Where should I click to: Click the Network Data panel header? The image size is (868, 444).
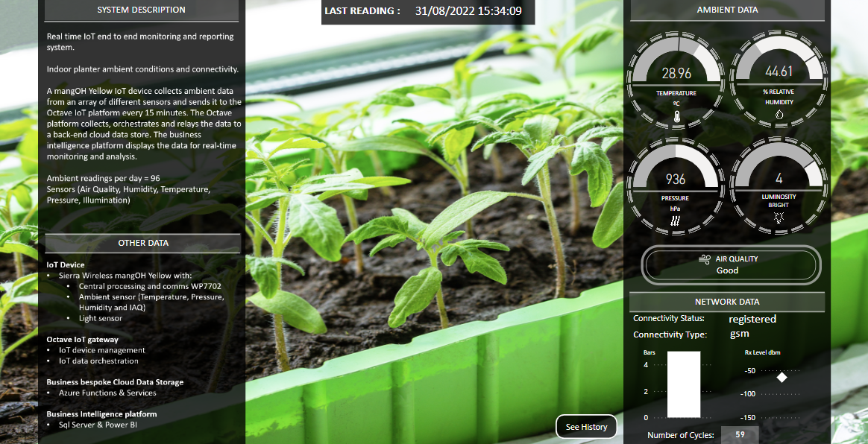pyautogui.click(x=727, y=302)
